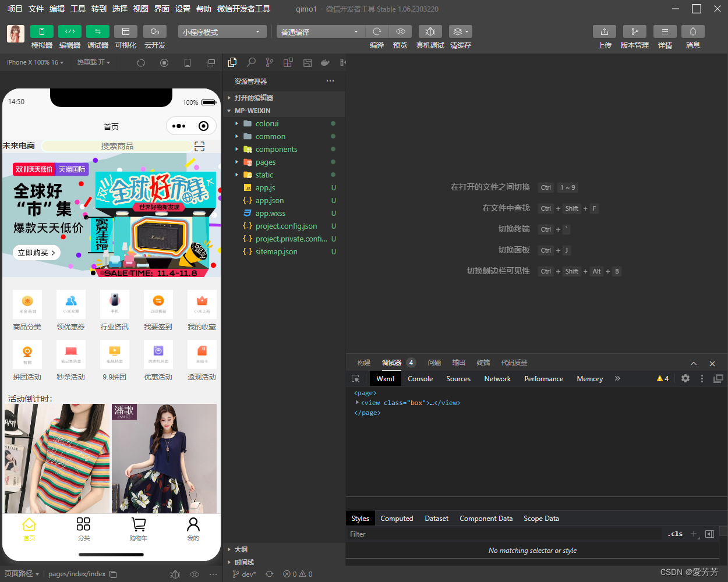The width and height of the screenshot is (728, 582).
Task: Open the compile mode dropdown (普通编译)
Action: (x=321, y=32)
